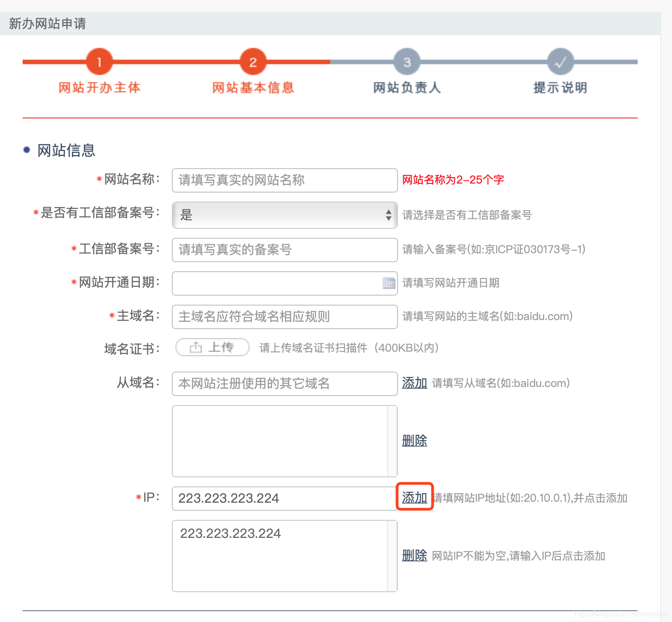The image size is (672, 622).
Task: Focus the IP input field containing 223.223.223.224
Action: [284, 499]
